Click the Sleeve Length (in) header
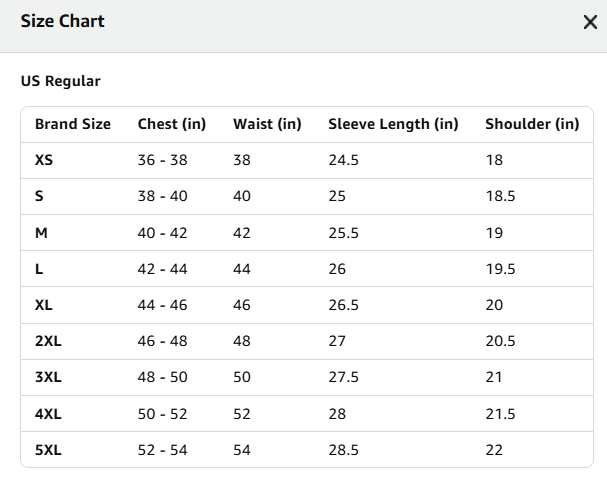 (393, 124)
